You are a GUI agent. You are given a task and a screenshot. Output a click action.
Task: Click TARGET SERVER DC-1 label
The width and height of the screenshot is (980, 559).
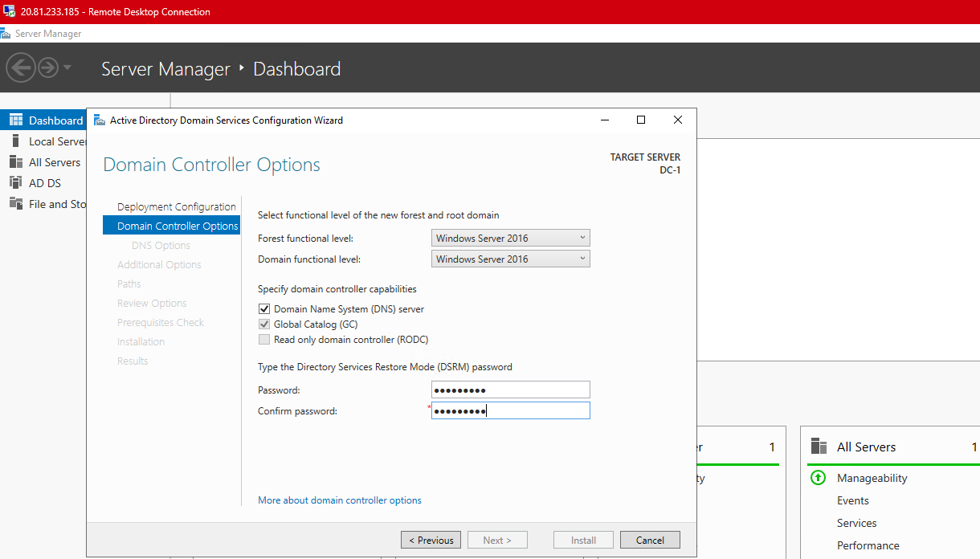point(645,164)
